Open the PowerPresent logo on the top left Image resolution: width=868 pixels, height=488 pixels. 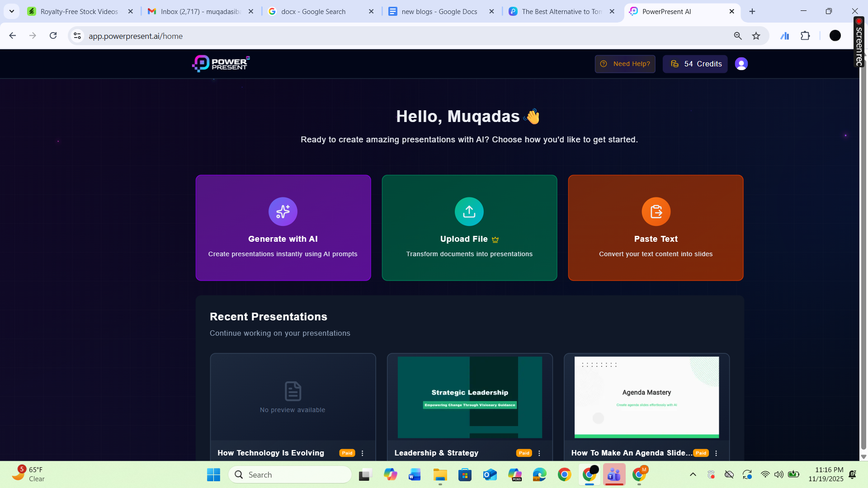(x=221, y=63)
